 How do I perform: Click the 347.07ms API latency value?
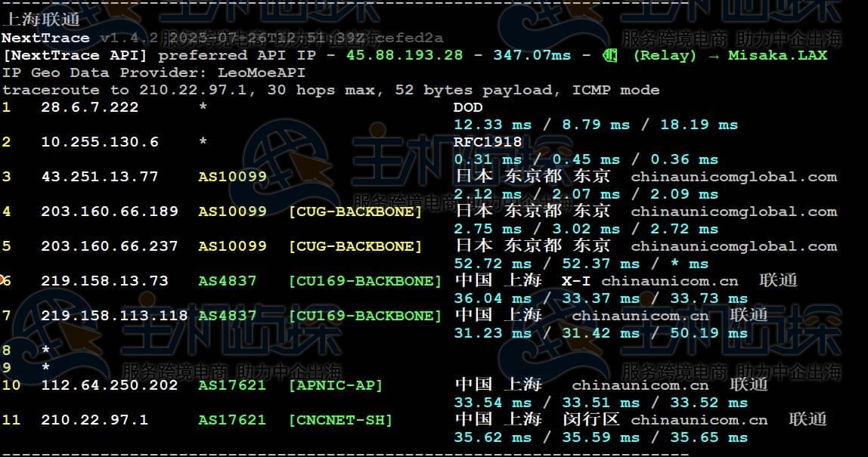532,55
